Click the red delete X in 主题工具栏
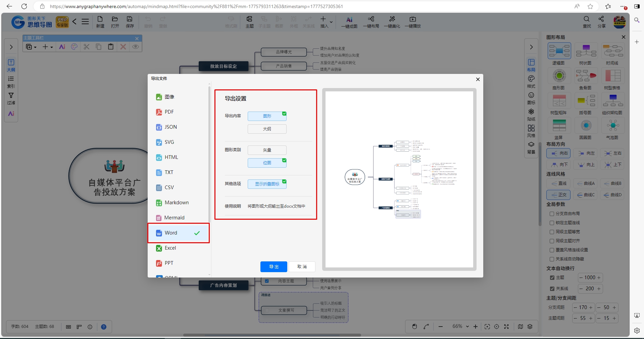This screenshot has height=339, width=644. [x=123, y=47]
